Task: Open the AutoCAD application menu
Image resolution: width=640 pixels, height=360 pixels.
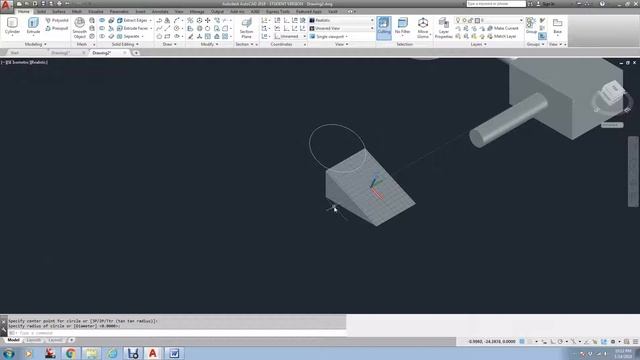Action: tap(6, 6)
